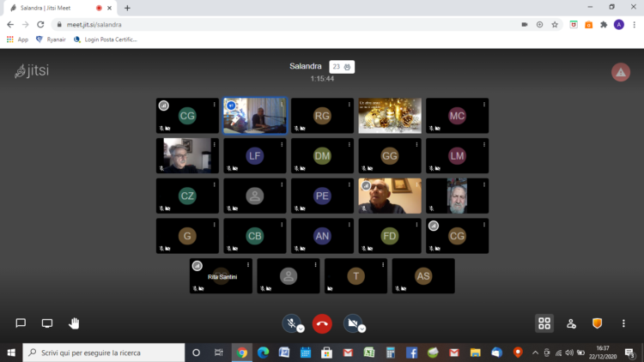The height and width of the screenshot is (362, 644).
Task: Show hidden system tray icons
Action: coord(535,353)
